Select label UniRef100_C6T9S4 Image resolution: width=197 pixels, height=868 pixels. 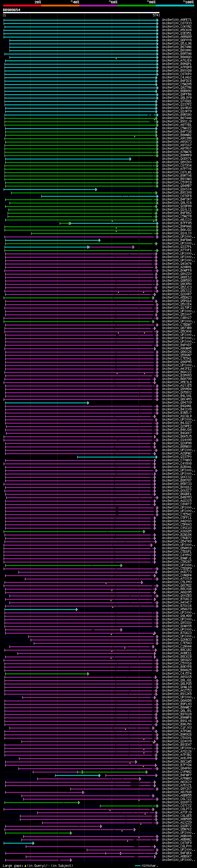pos(176,165)
